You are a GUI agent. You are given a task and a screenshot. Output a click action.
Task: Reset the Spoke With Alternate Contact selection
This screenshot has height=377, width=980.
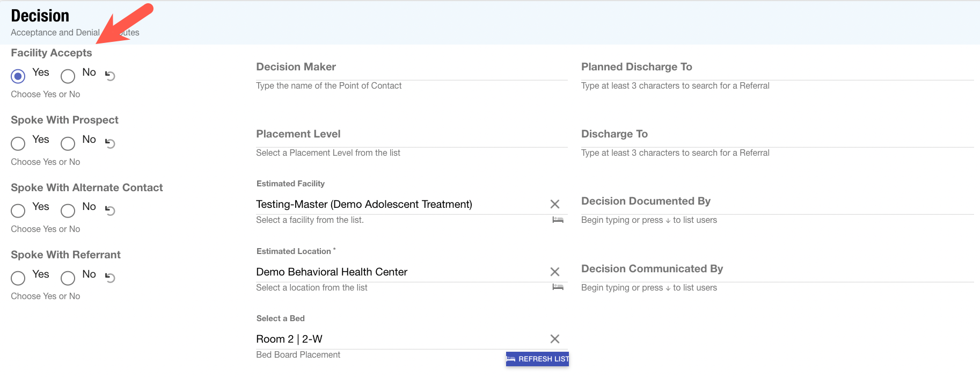(x=110, y=211)
